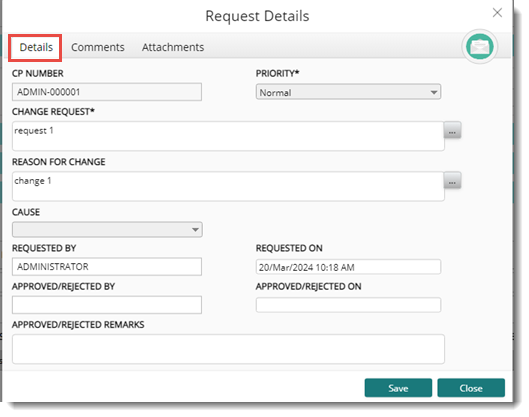The image size is (529, 417).
Task: Expand the Priority dropdown showing Normal
Action: (348, 92)
